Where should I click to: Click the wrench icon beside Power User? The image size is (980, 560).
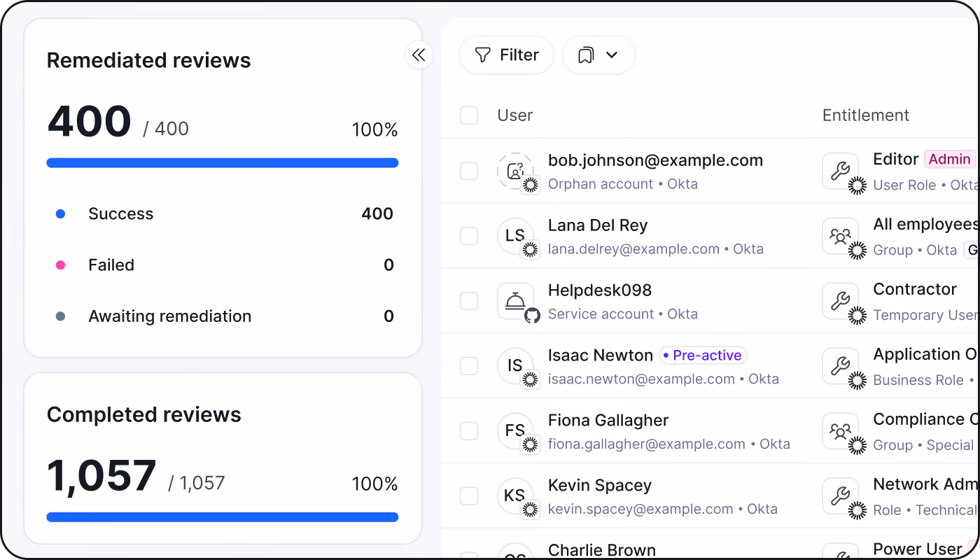pyautogui.click(x=840, y=552)
